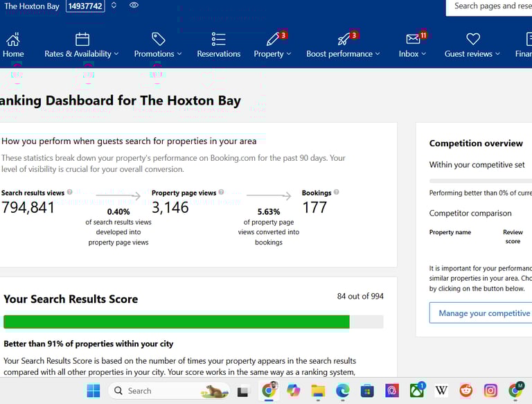
Task: Click the Property pencil icon
Action: coord(272,39)
